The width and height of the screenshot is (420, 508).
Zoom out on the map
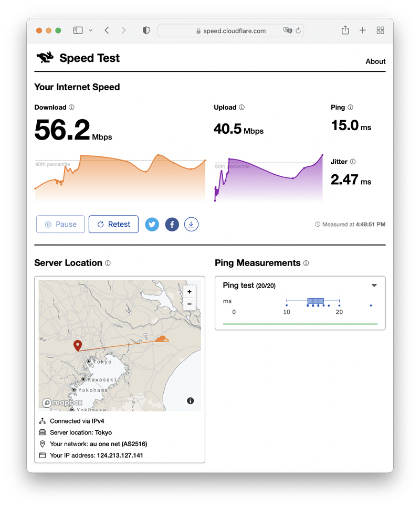tap(190, 304)
